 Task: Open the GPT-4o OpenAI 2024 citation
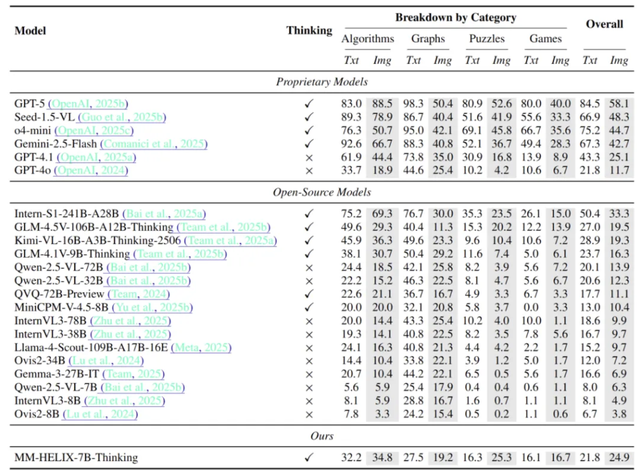[90, 168]
